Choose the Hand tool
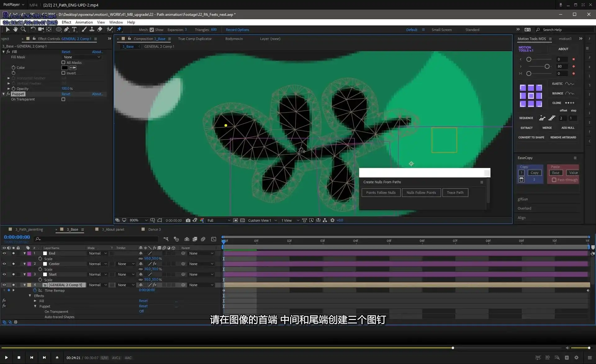This screenshot has height=364, width=596. point(15,29)
